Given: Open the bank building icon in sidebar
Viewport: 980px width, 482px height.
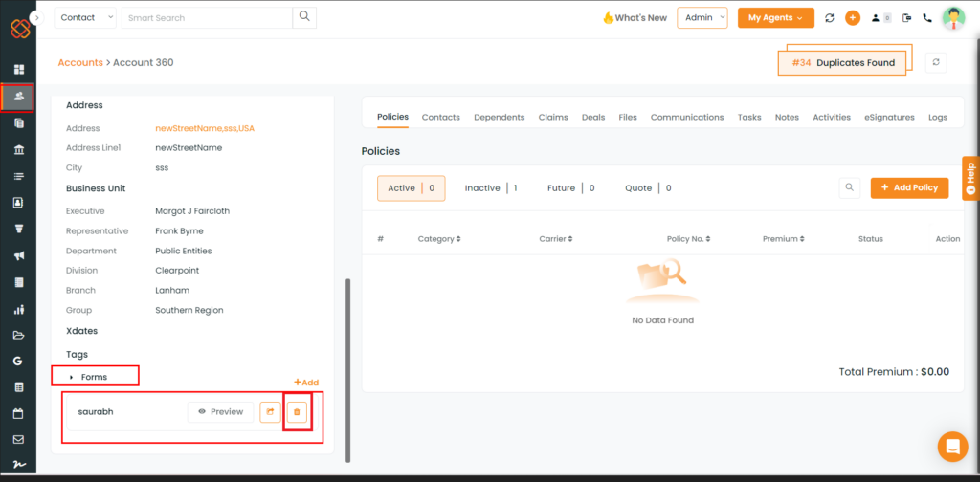Looking at the screenshot, I should (x=19, y=150).
